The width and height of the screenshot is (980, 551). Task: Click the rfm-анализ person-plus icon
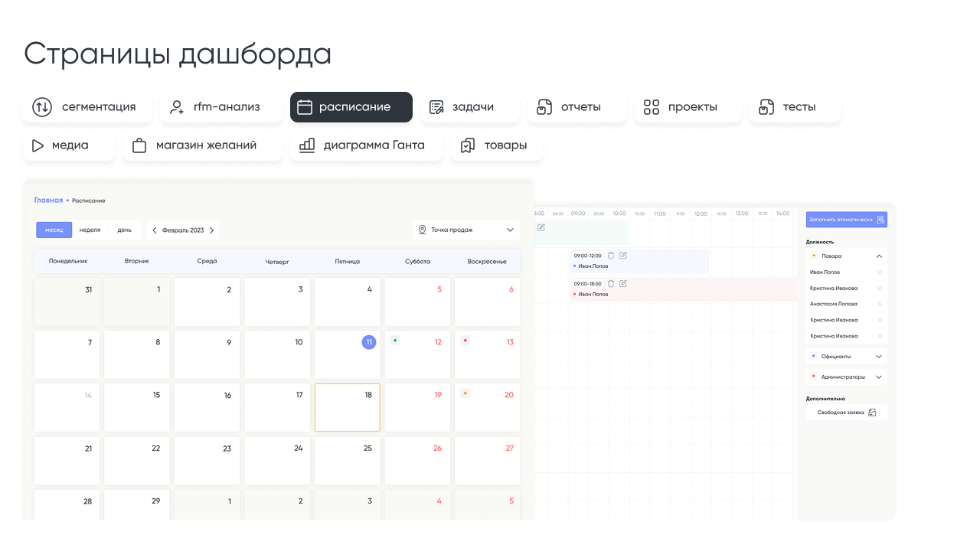pyautogui.click(x=177, y=107)
